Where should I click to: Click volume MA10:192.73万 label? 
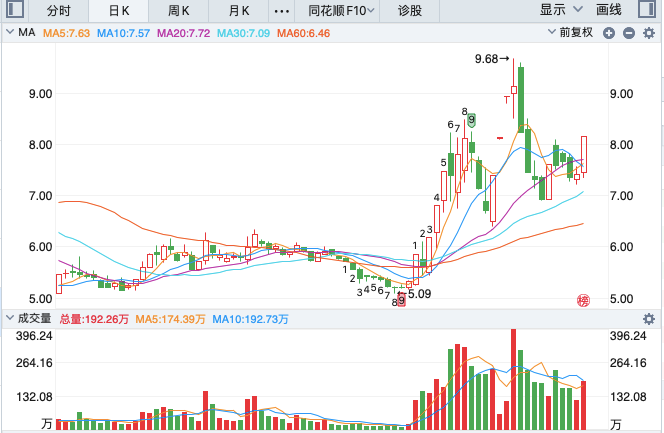pos(250,319)
